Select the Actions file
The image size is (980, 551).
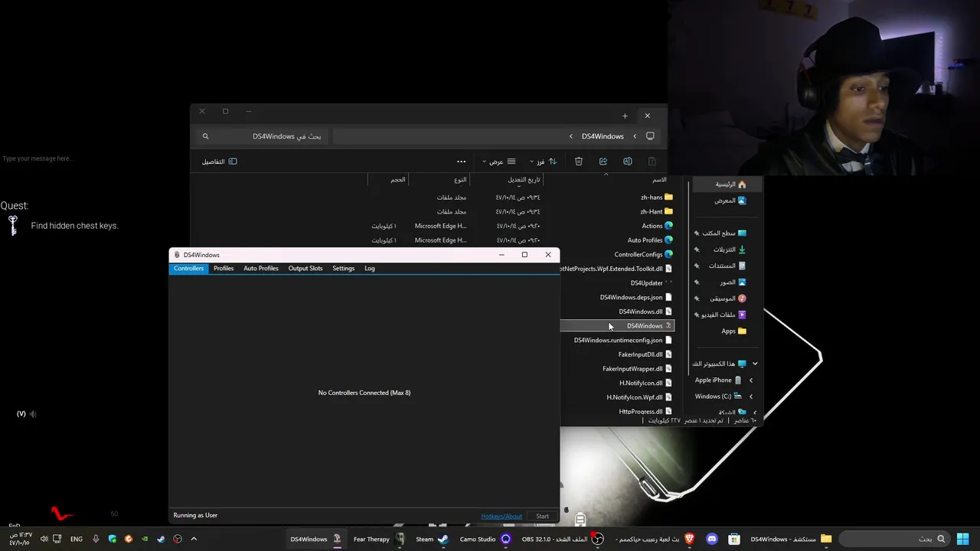point(657,226)
